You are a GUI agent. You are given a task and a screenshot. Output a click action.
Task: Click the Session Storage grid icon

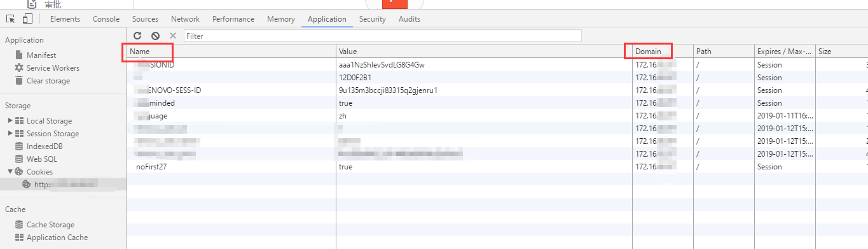click(19, 134)
